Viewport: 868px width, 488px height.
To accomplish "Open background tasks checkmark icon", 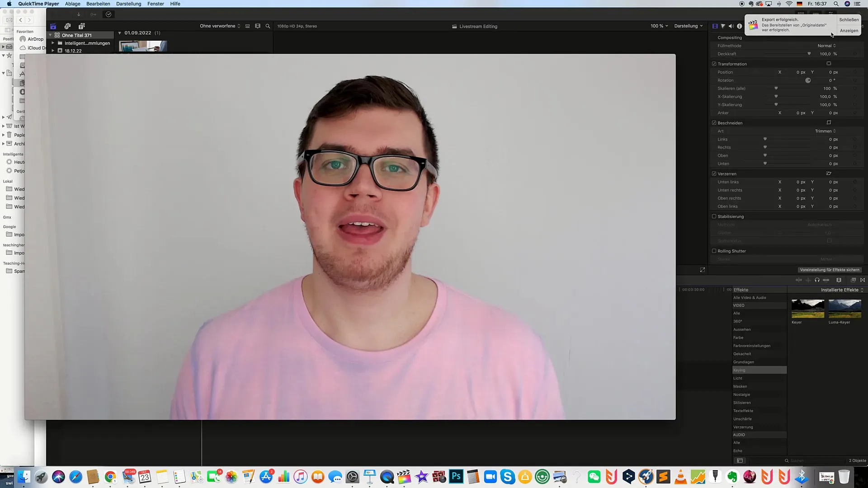I will click(x=108, y=14).
